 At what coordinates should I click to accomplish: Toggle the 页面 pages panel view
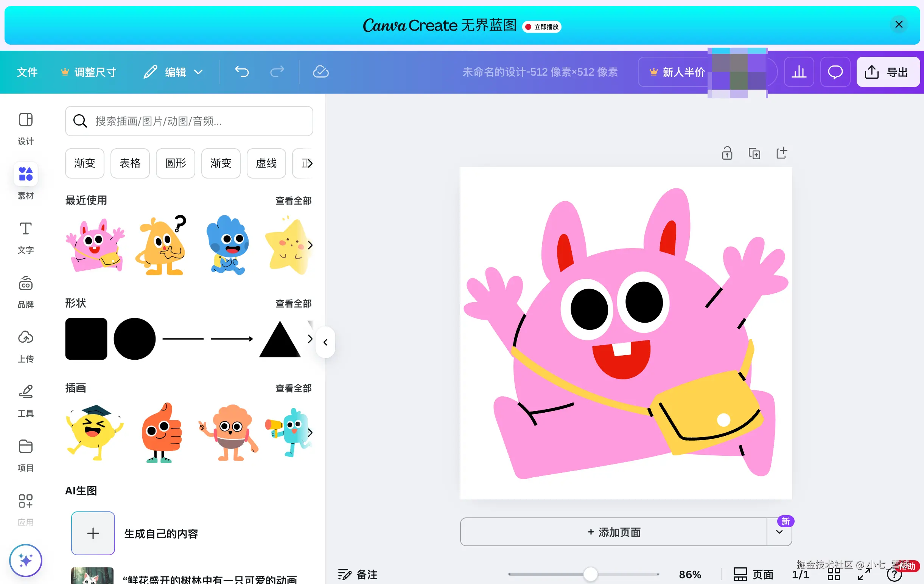click(753, 574)
